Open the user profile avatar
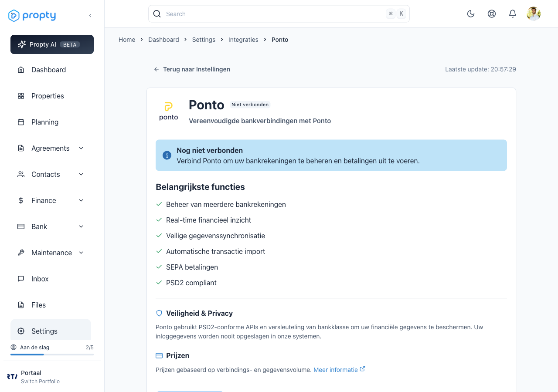Viewport: 558px width, 392px height. pyautogui.click(x=534, y=14)
